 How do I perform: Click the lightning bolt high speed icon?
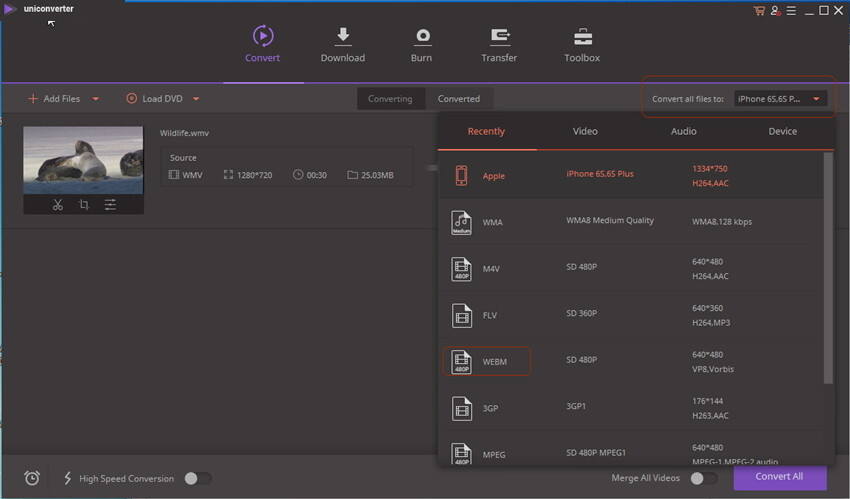tap(68, 478)
